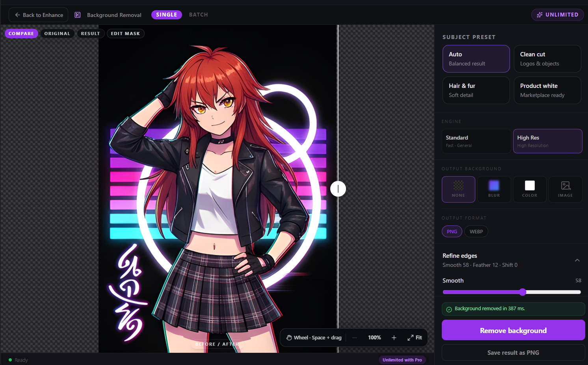Select the RESULT view tab
The image size is (588, 365).
pyautogui.click(x=91, y=34)
